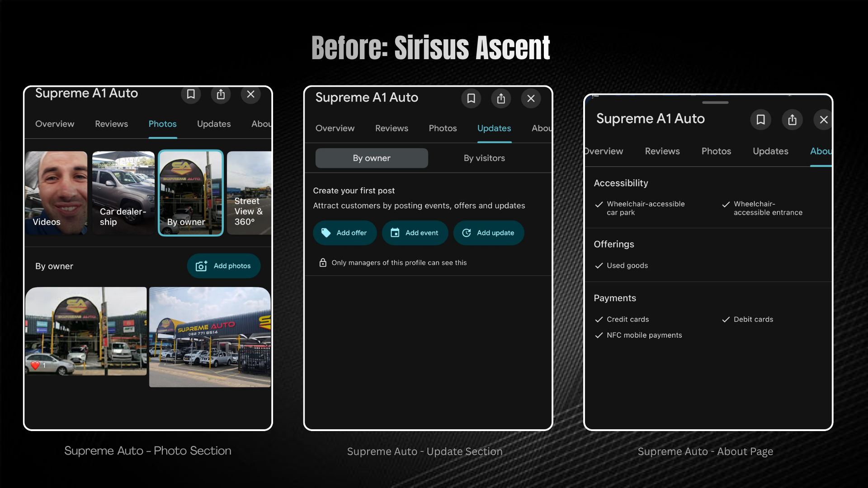Click the 'Create your first post' heading
The height and width of the screenshot is (488, 868).
tap(354, 191)
